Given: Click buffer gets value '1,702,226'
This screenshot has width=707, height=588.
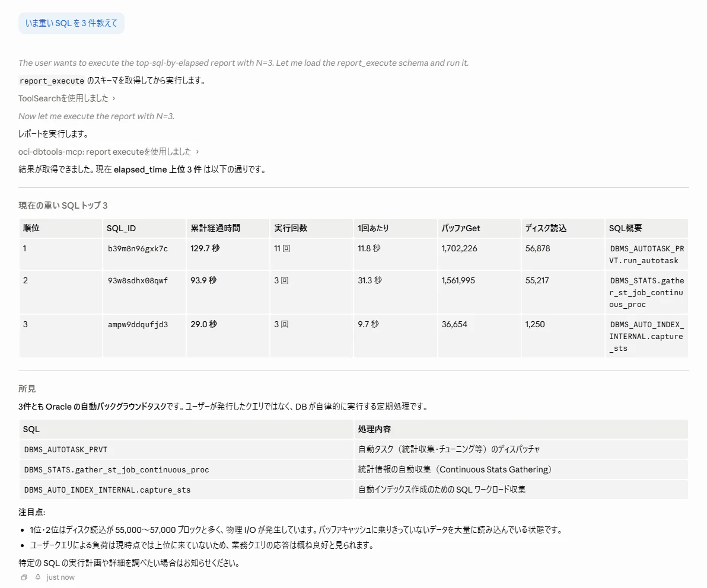Looking at the screenshot, I should pos(460,248).
